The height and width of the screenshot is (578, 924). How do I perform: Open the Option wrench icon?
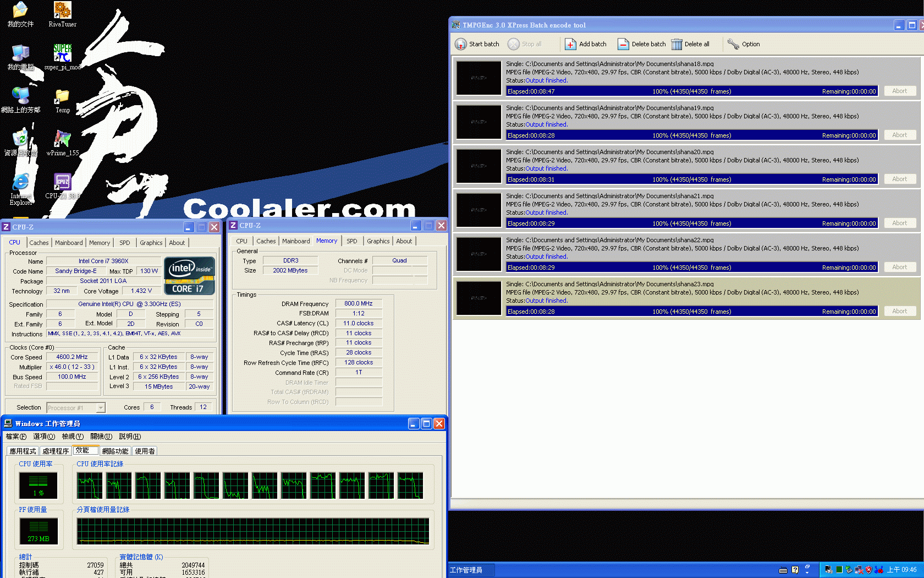(733, 44)
